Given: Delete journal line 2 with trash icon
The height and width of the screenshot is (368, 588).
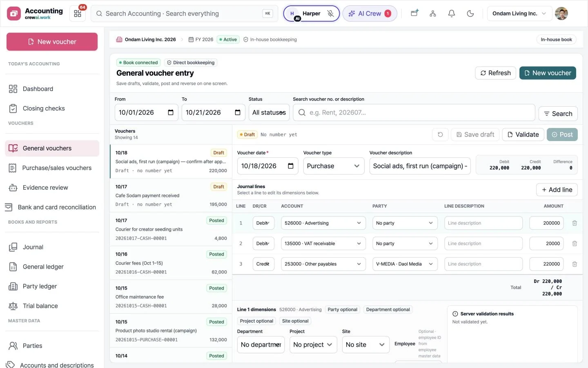Looking at the screenshot, I should tap(575, 243).
